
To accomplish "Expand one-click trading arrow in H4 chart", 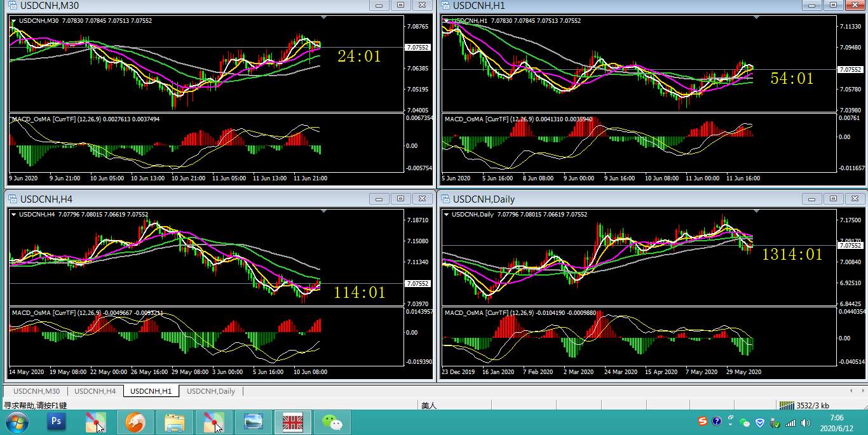I will 14,214.
